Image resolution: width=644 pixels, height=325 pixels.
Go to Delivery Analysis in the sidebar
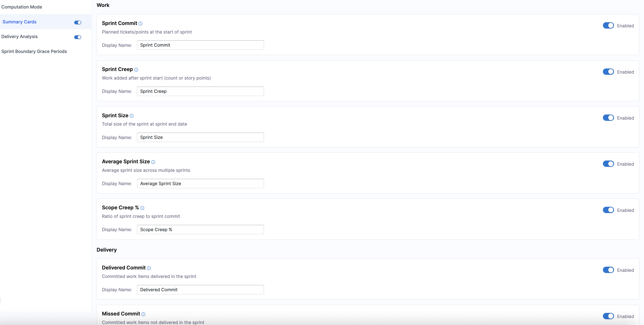tap(19, 37)
